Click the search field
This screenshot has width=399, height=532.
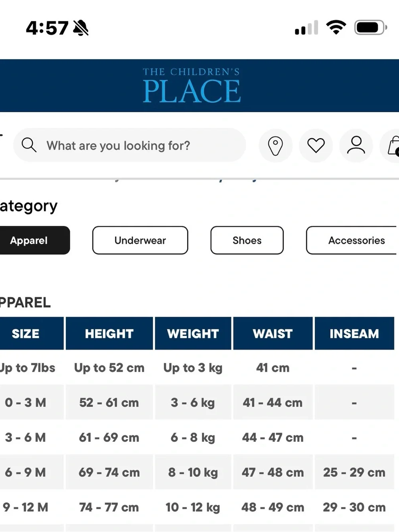[x=130, y=145]
